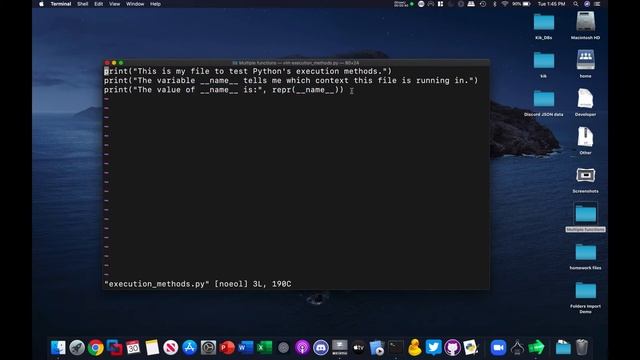This screenshot has width=640, height=360.
Task: Open Time Machine menu bar icon
Action: (483, 4)
